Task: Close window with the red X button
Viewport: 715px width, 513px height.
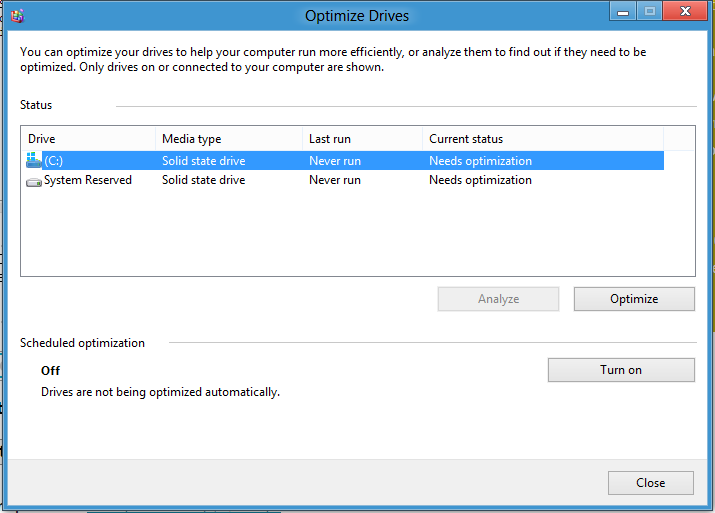Action: click(685, 11)
